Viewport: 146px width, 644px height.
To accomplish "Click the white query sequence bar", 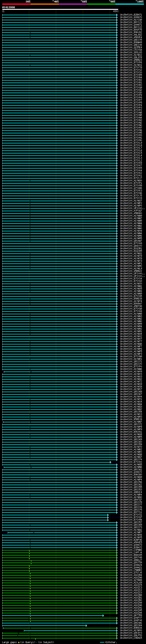I will click(60, 9).
